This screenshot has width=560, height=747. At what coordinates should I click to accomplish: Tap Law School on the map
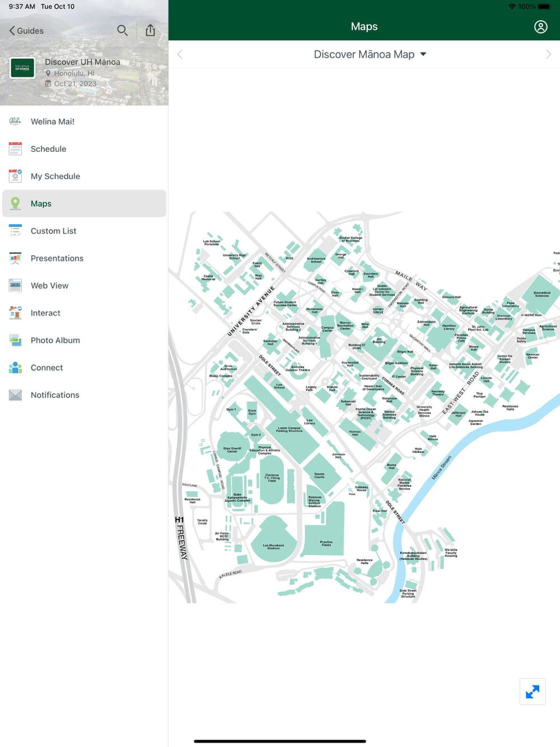(279, 386)
